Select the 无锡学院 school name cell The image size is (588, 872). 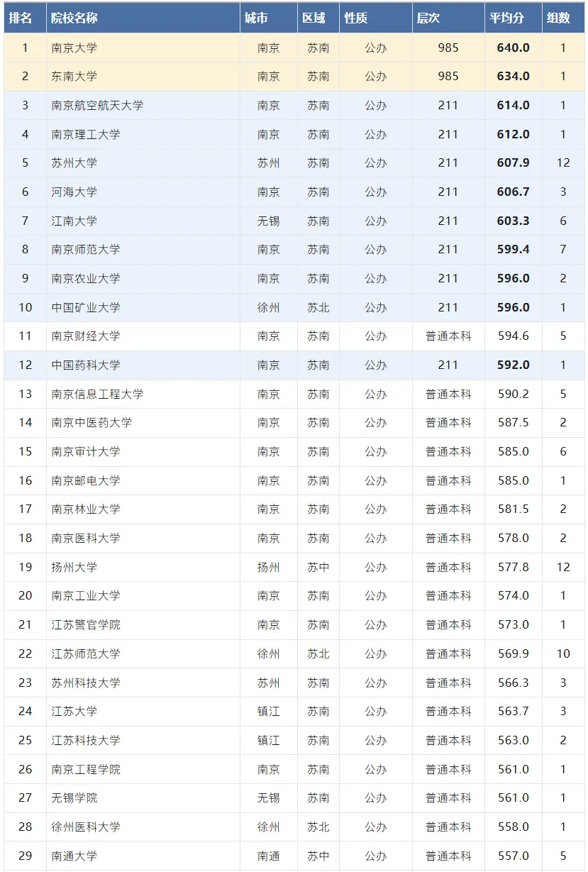(x=143, y=798)
